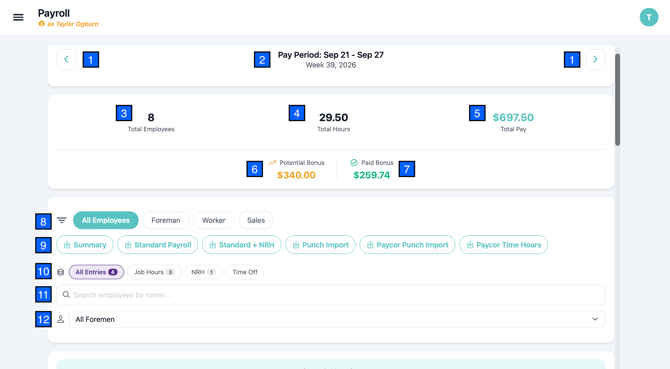Open the hamburger navigation menu
Image resolution: width=670 pixels, height=369 pixels.
pyautogui.click(x=18, y=17)
